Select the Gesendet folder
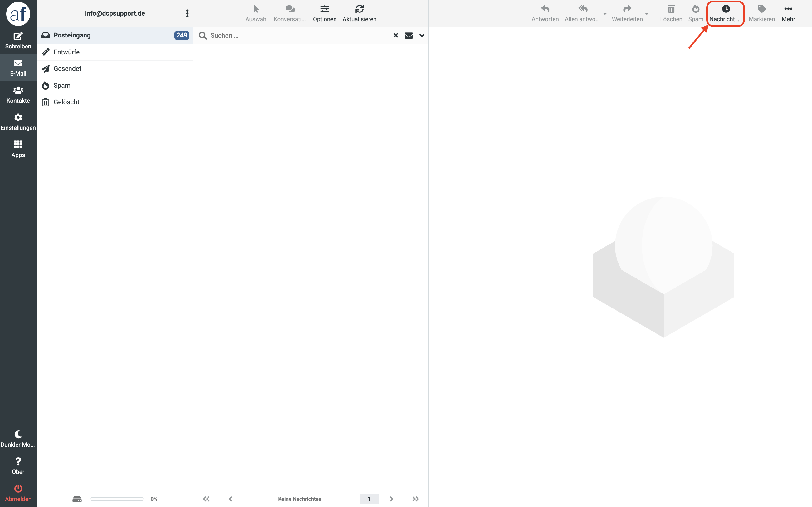This screenshot has height=507, width=812. click(x=67, y=69)
